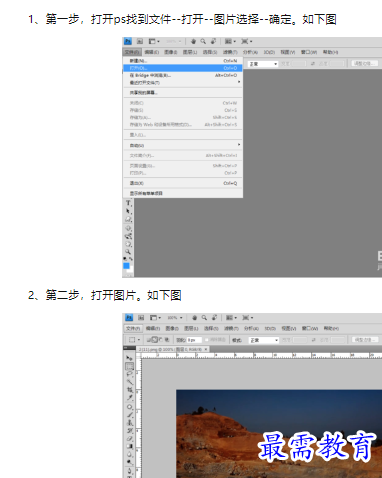Toggle the 消除锯齿 anti-alias checkbox
This screenshot has height=478, width=382.
point(207,340)
